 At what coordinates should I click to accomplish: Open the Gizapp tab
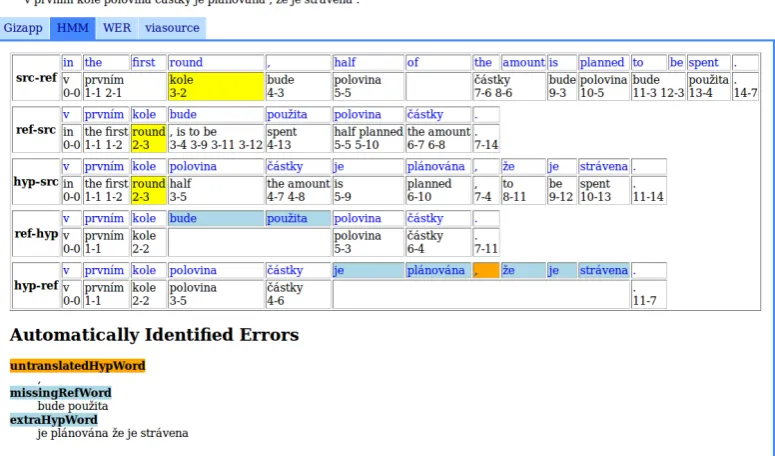[25, 28]
